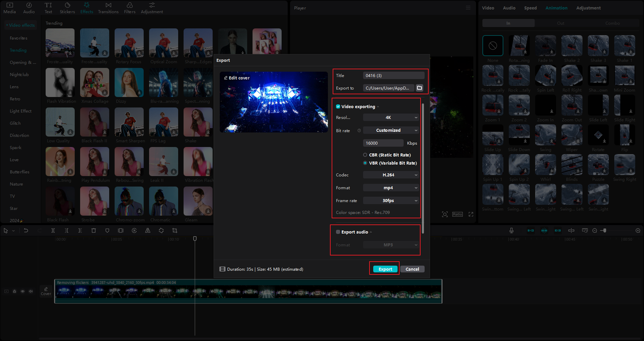
Task: Toggle auto snapping on timeline
Action: pyautogui.click(x=544, y=230)
